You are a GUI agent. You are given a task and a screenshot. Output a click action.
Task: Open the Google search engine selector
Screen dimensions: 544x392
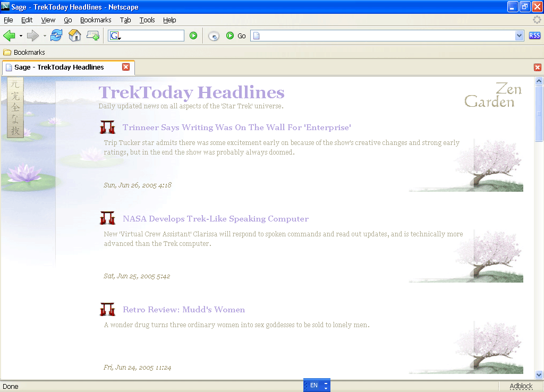pyautogui.click(x=115, y=36)
